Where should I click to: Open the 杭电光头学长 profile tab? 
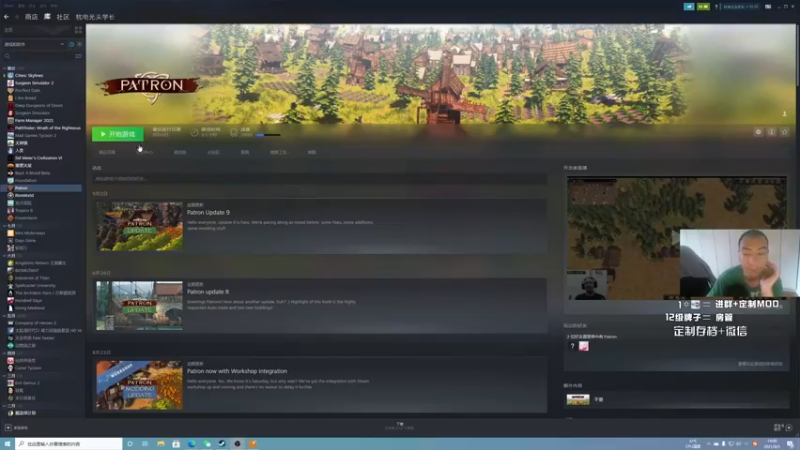click(95, 17)
